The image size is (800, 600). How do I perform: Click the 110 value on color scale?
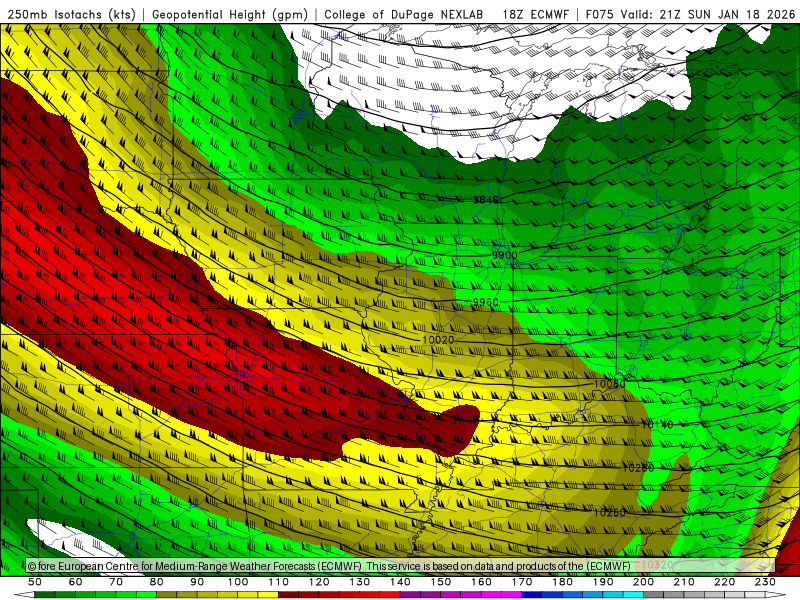pyautogui.click(x=278, y=582)
